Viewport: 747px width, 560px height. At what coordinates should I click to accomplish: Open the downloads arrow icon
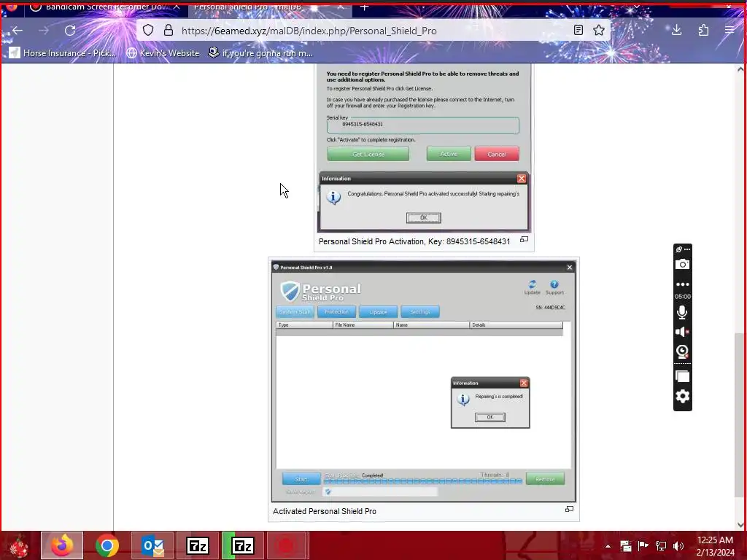point(676,31)
